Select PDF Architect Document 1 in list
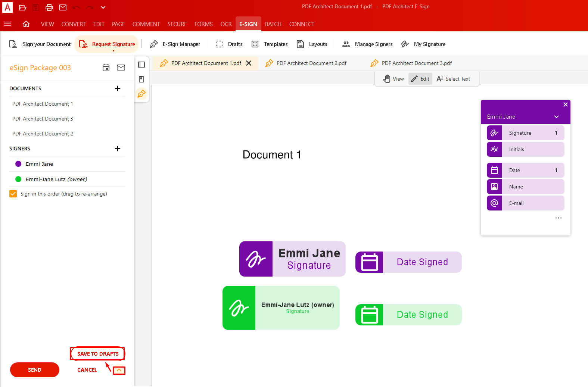This screenshot has height=387, width=588. pyautogui.click(x=43, y=104)
